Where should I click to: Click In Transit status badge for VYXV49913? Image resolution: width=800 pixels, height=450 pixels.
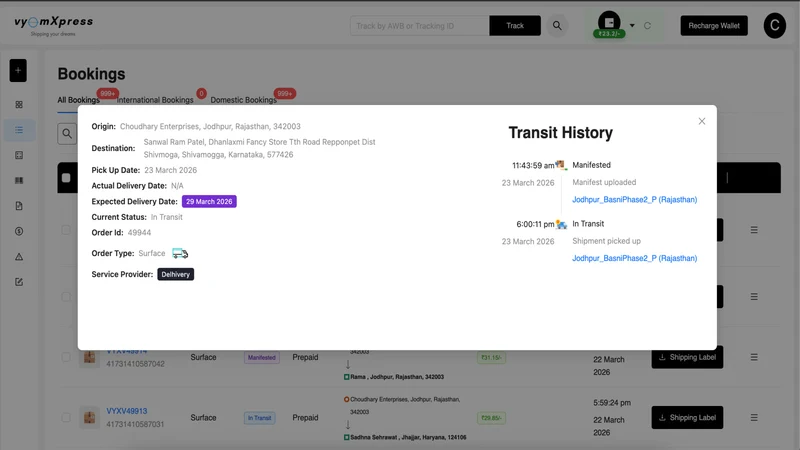click(x=260, y=418)
